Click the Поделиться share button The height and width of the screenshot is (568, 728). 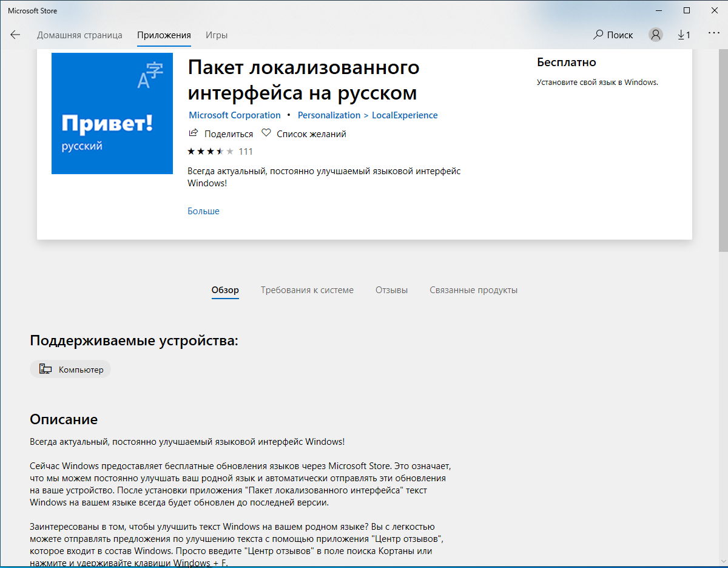click(221, 134)
